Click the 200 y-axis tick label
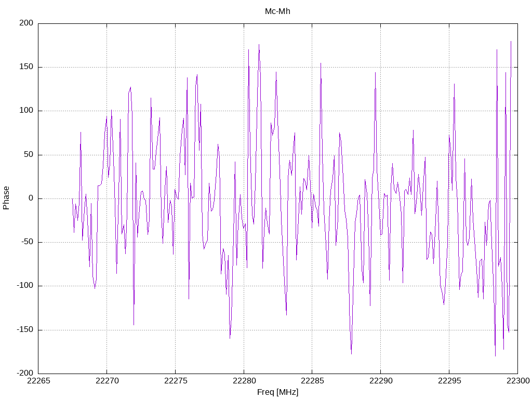532x399 pixels. pyautogui.click(x=26, y=23)
